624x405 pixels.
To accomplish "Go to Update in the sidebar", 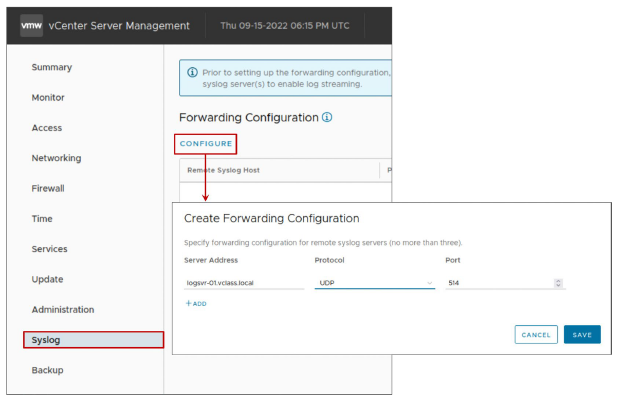I will tap(47, 279).
